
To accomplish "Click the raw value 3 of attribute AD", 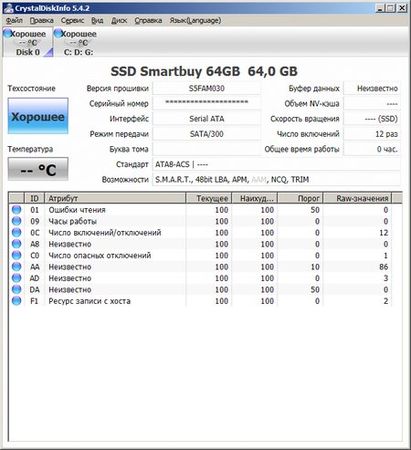I will [386, 278].
